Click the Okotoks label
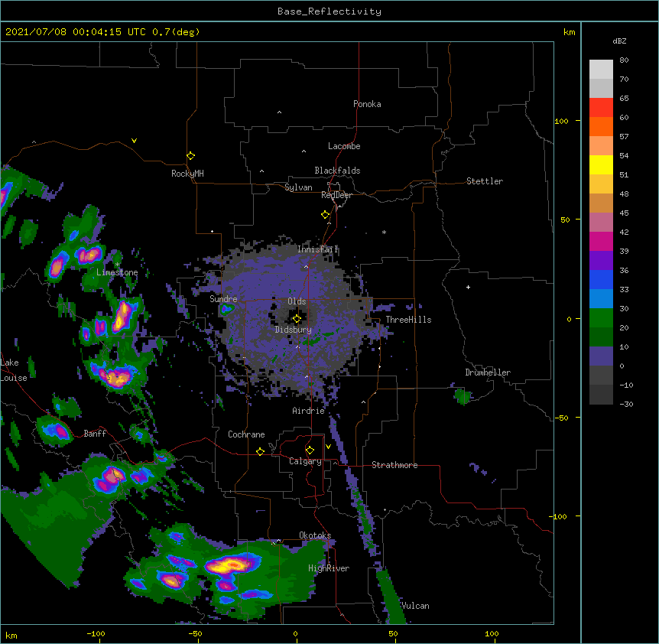 (x=315, y=535)
